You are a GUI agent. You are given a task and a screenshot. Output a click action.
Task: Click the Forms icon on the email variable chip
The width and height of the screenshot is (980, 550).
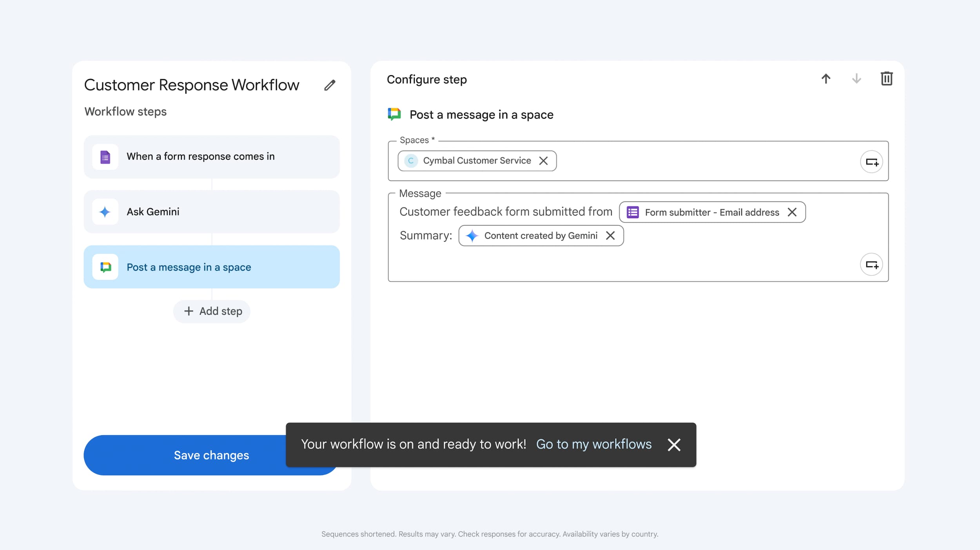point(632,212)
